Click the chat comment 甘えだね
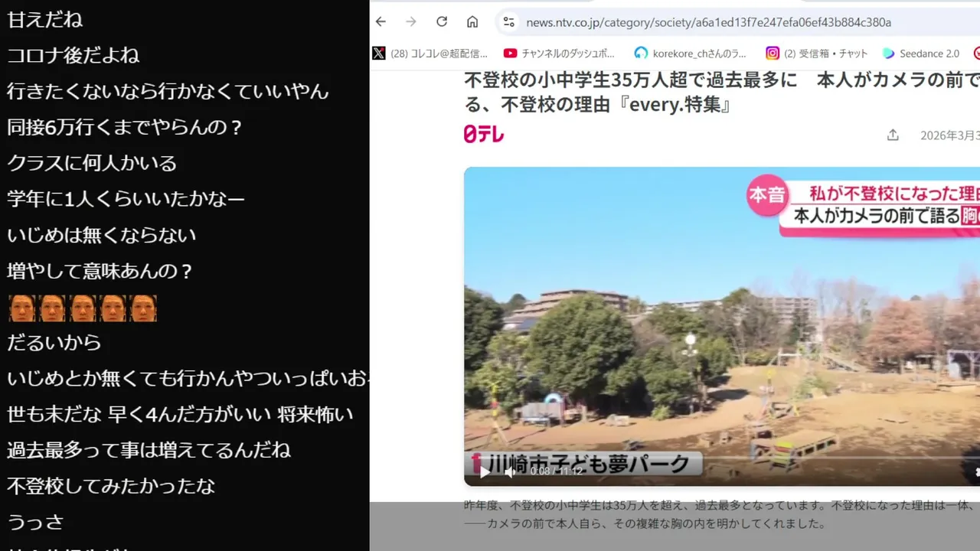The height and width of the screenshot is (551, 980). pos(44,20)
